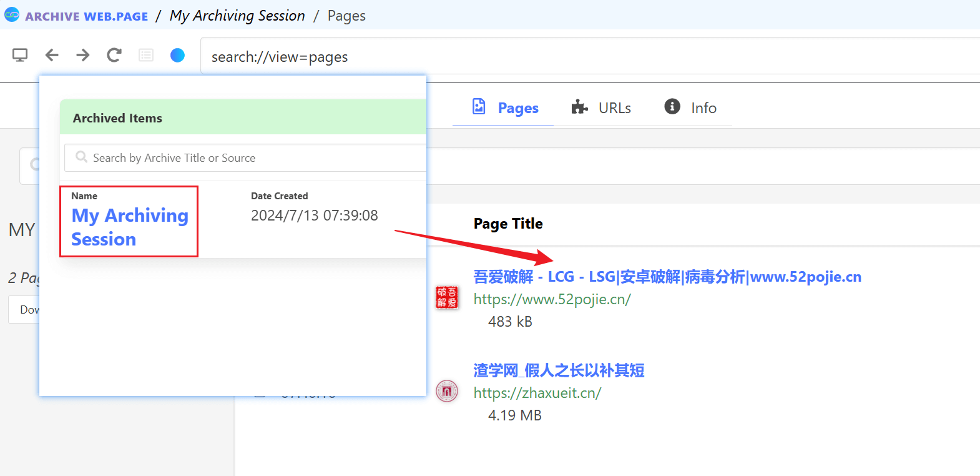
Task: Open the 吾爱破解 page title link
Action: [x=667, y=277]
